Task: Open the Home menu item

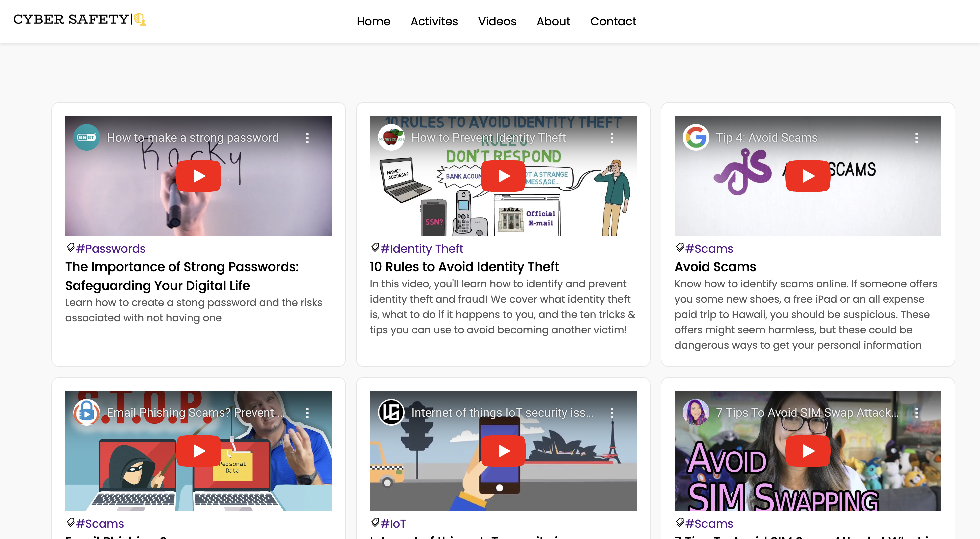Action: coord(373,21)
